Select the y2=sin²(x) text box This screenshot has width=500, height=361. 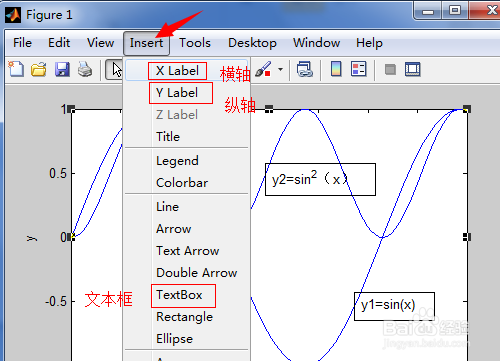320,179
